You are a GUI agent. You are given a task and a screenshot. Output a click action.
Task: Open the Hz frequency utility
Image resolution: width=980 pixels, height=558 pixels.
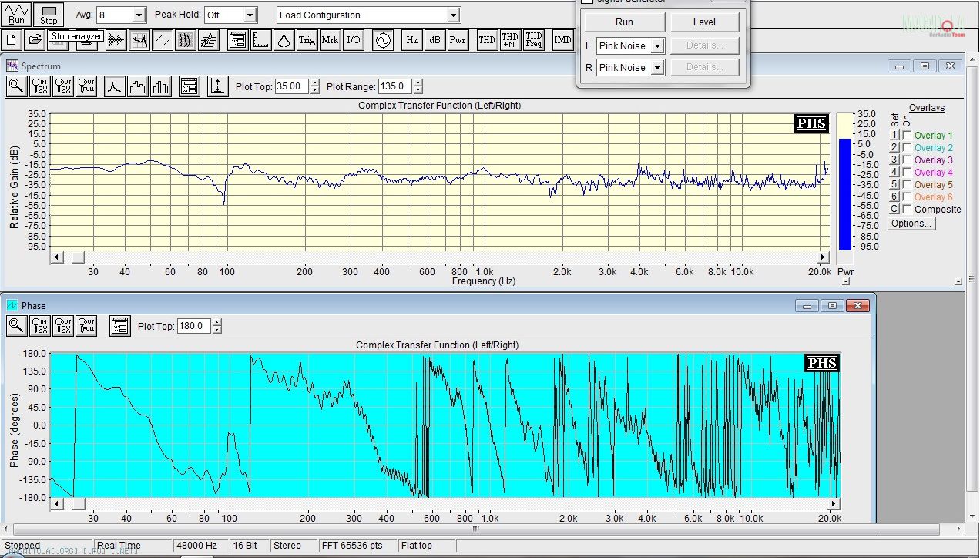click(x=412, y=40)
